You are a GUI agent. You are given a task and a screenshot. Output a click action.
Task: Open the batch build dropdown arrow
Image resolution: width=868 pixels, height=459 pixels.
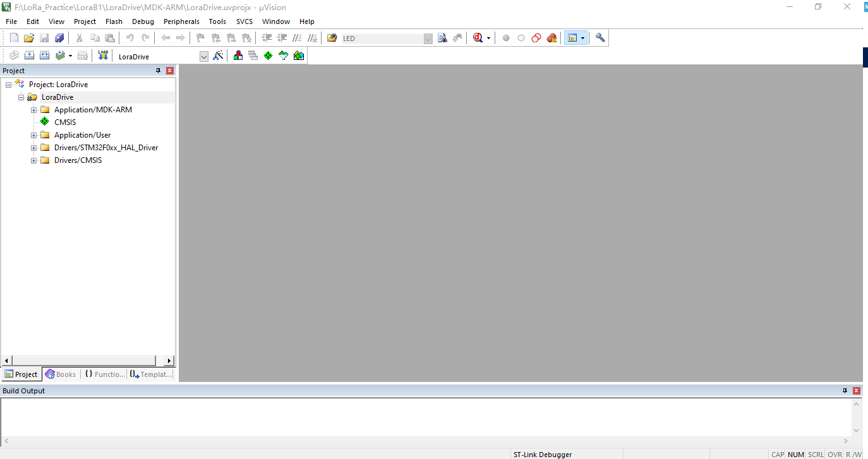(70, 56)
